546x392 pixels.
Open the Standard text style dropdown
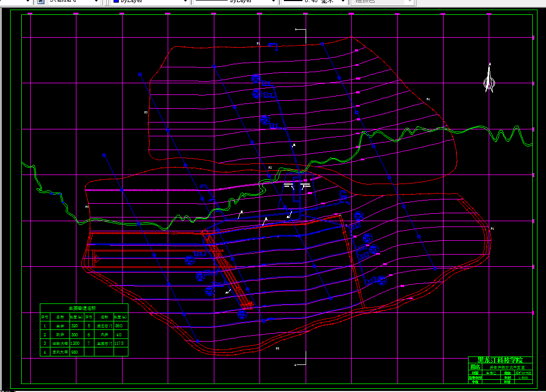pyautogui.click(x=96, y=2)
